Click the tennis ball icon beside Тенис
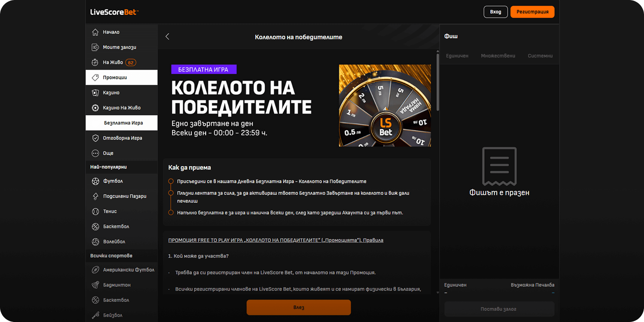The image size is (644, 322). coord(95,212)
